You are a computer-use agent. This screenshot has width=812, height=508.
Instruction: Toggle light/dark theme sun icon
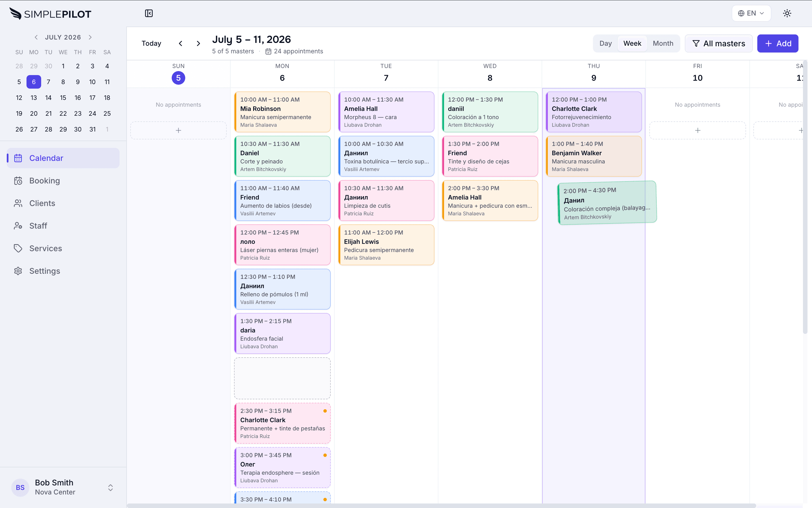point(787,14)
